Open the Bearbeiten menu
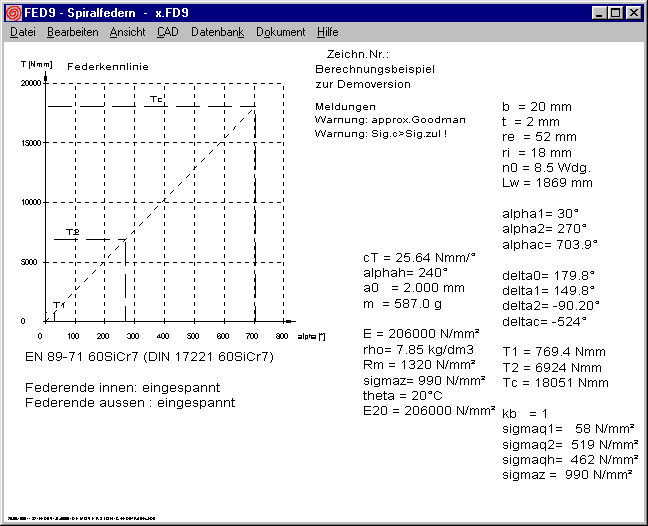Screen dimensions: 648x526 click(x=72, y=32)
